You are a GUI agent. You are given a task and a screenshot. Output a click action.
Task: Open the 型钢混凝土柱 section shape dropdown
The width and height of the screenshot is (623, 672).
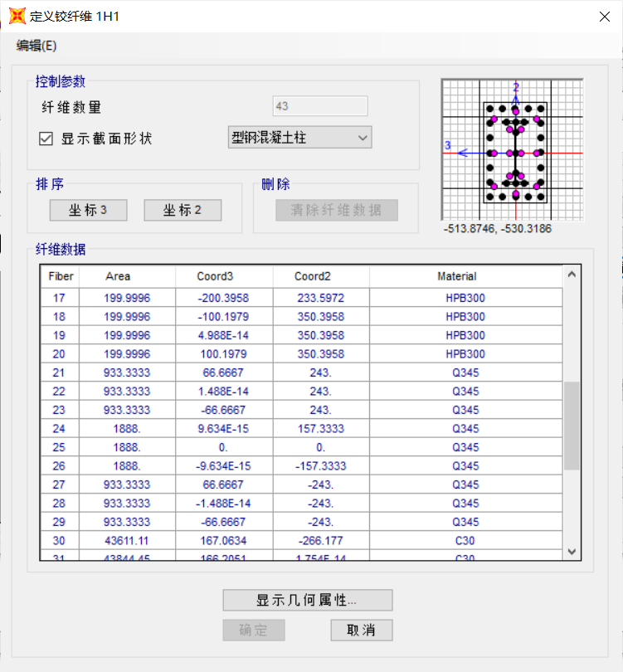click(x=300, y=138)
